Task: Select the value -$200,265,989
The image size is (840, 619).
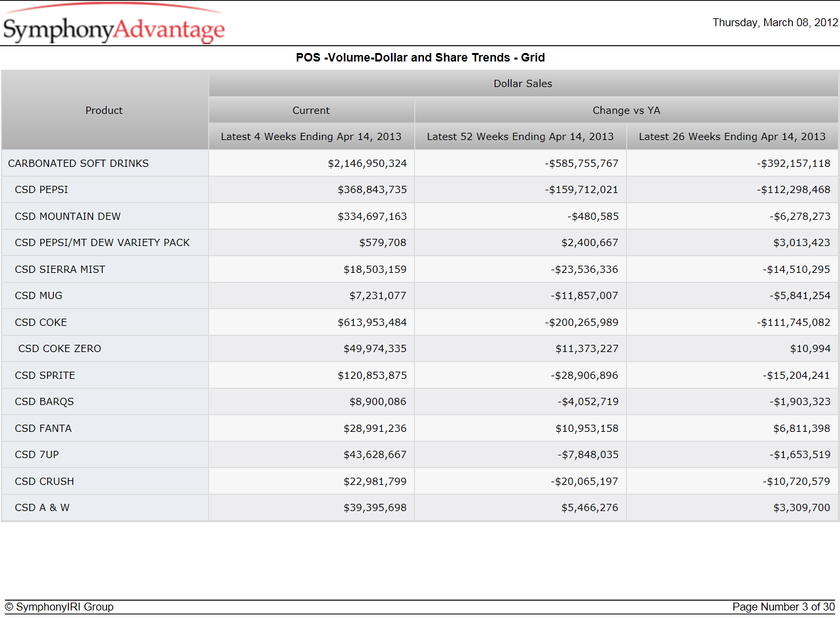Action: tap(582, 323)
